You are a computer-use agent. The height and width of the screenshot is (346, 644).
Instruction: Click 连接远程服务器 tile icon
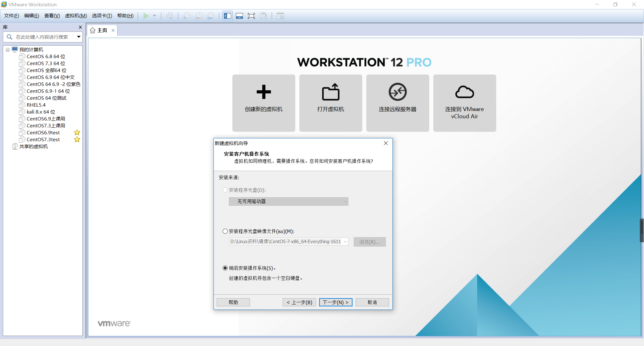397,92
